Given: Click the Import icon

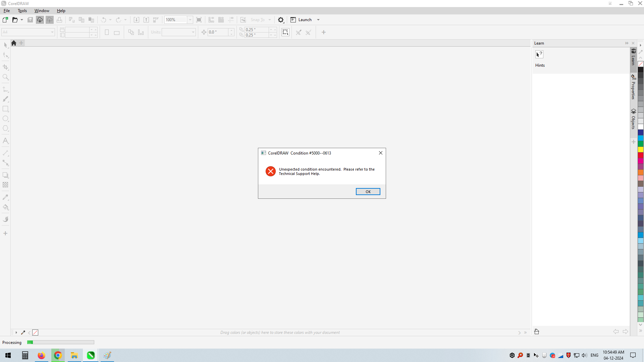Looking at the screenshot, I should pyautogui.click(x=137, y=20).
